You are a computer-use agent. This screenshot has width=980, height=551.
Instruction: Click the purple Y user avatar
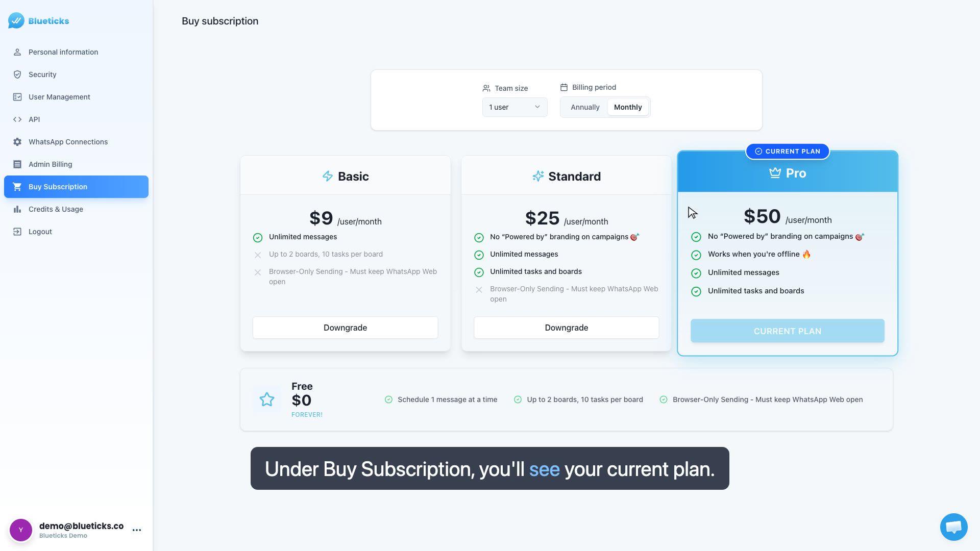21,530
